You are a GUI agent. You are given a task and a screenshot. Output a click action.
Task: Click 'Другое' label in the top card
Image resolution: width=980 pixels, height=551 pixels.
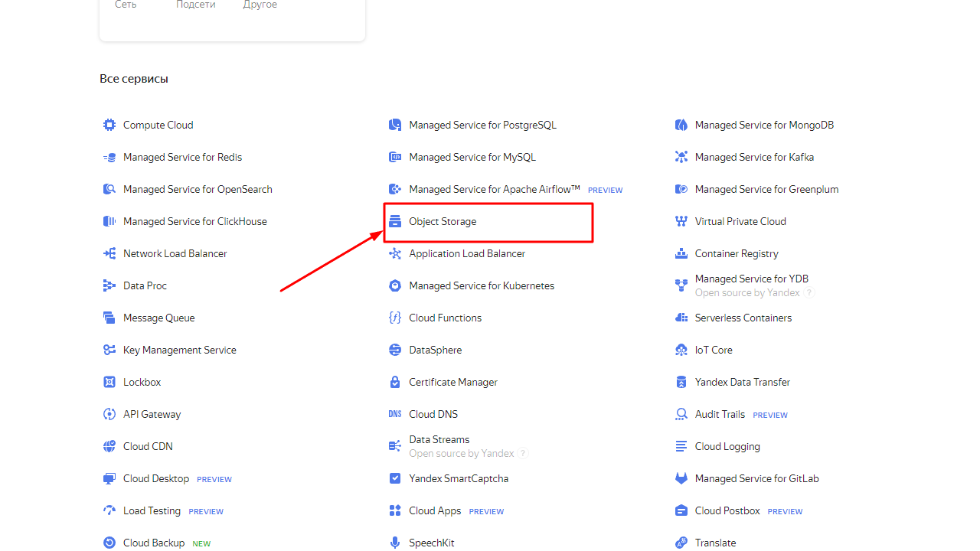pyautogui.click(x=260, y=5)
